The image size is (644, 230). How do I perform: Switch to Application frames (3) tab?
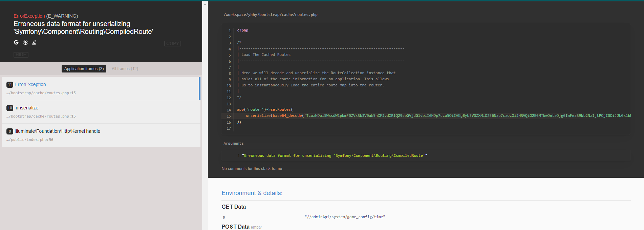point(84,69)
